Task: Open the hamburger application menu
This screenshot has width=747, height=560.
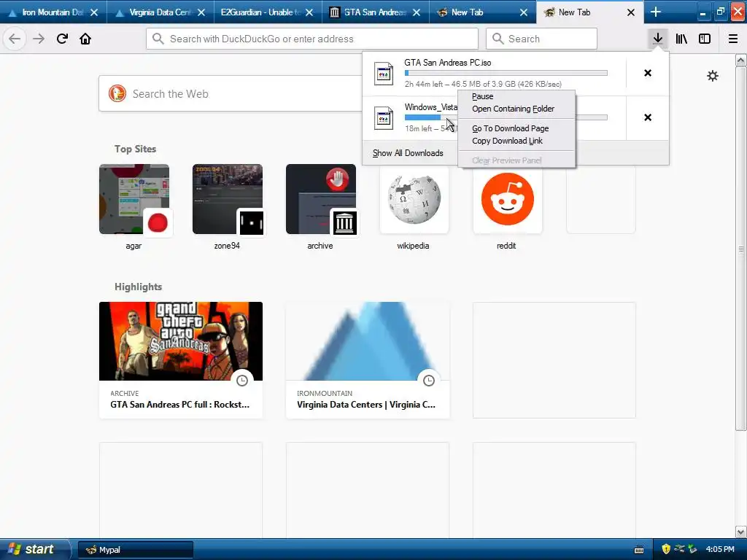Action: (x=732, y=39)
